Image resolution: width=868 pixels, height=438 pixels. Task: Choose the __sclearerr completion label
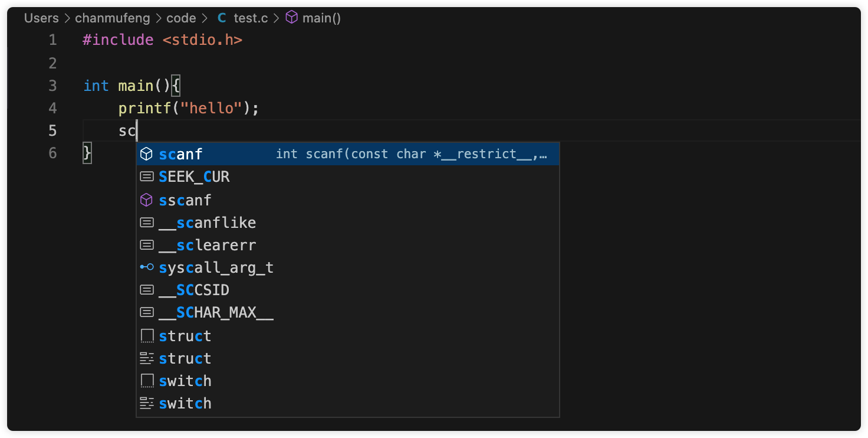point(207,245)
